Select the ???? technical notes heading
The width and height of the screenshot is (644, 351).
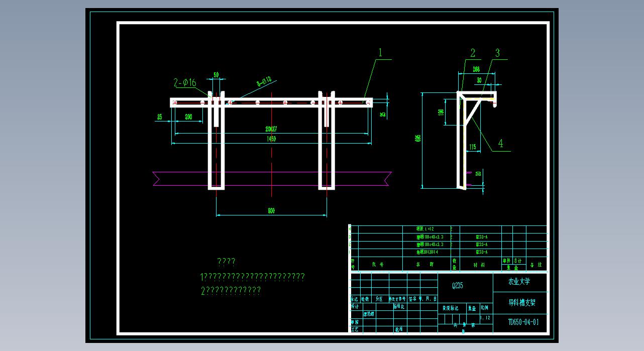click(x=226, y=262)
